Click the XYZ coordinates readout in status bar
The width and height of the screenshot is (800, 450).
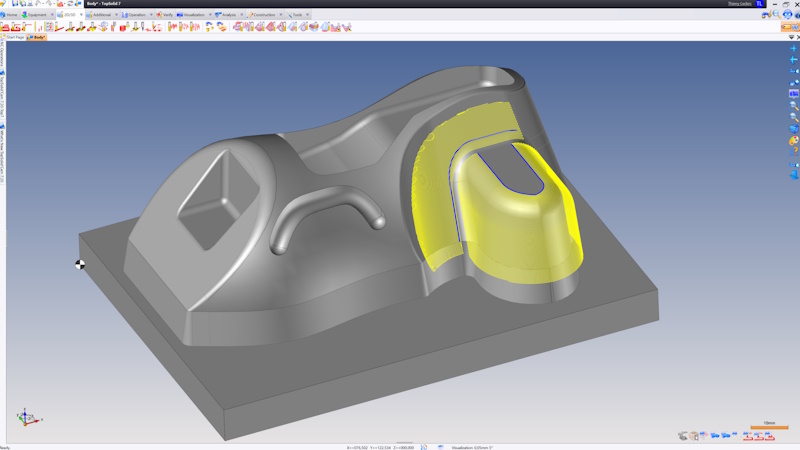click(381, 447)
